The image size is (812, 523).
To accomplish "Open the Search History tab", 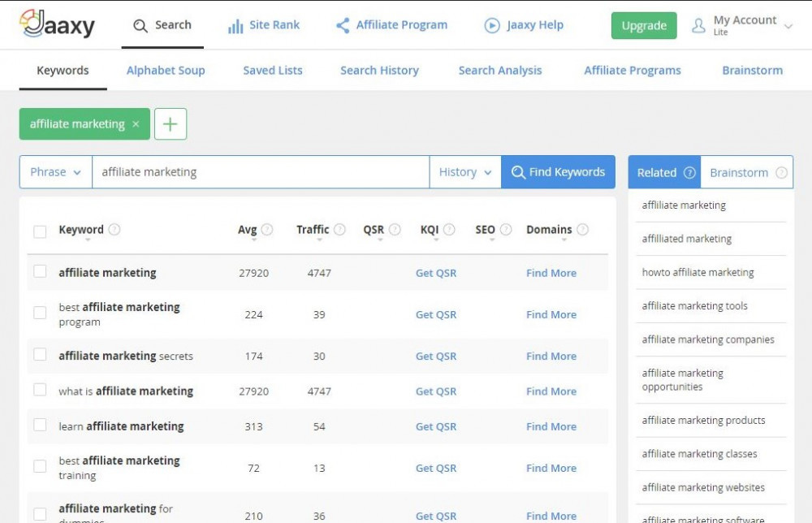I will 379,71.
